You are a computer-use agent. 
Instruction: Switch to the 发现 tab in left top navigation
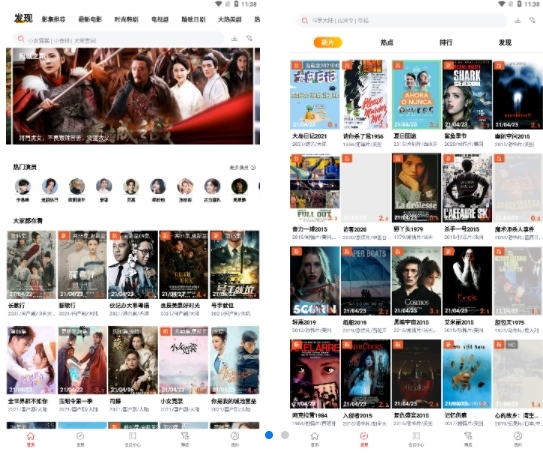[x=24, y=18]
